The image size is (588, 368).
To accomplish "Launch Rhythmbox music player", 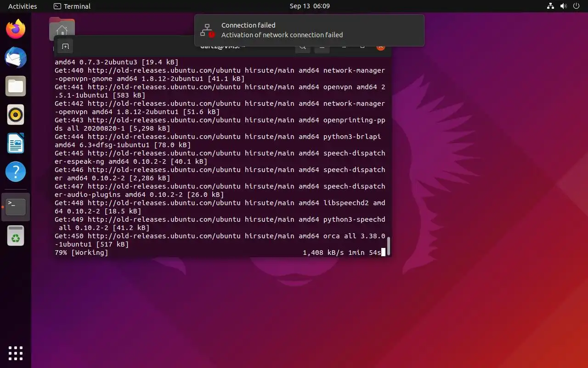I will 16,115.
